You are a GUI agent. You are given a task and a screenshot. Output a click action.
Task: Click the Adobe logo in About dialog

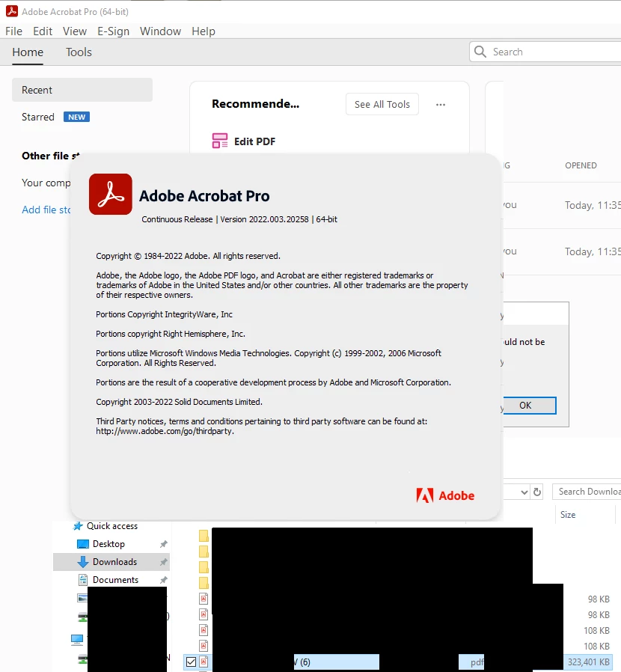pyautogui.click(x=445, y=495)
